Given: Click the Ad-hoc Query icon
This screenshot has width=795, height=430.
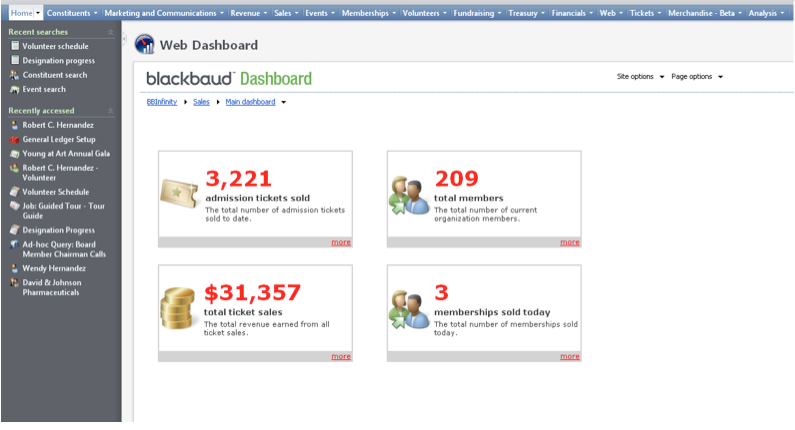Looking at the screenshot, I should click(15, 244).
